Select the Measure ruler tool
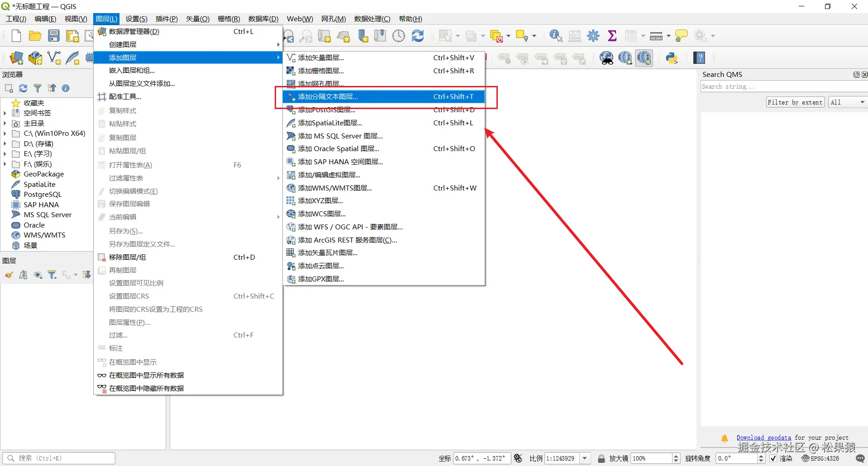The width and height of the screenshot is (868, 466). coord(656,36)
